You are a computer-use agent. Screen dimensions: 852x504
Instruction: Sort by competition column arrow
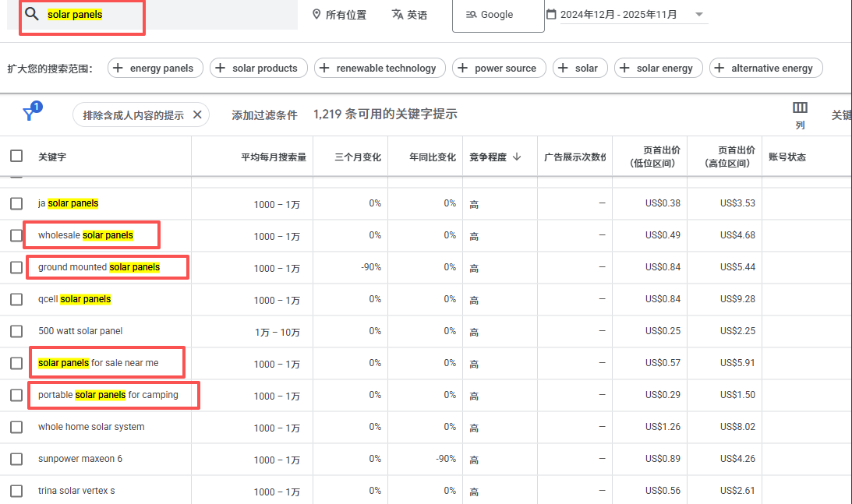[x=517, y=157]
